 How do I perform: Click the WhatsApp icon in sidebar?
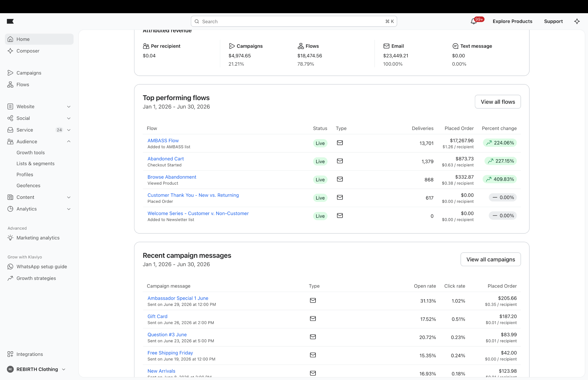pyautogui.click(x=10, y=266)
